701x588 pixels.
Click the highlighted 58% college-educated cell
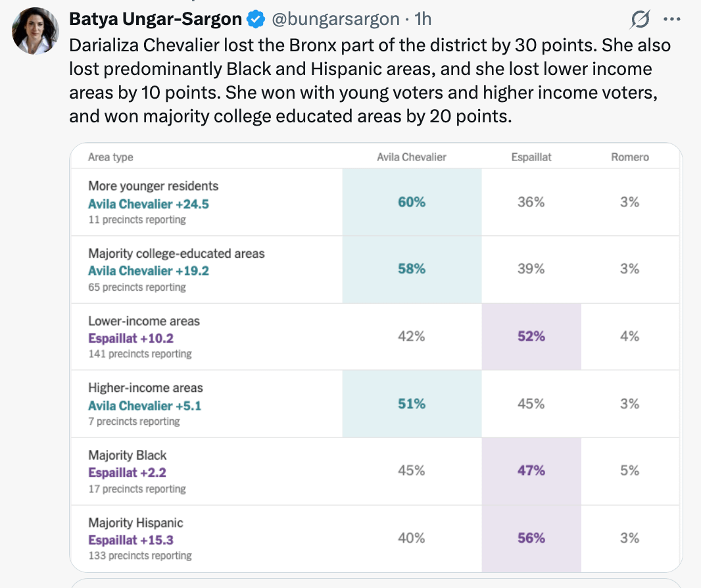point(412,269)
